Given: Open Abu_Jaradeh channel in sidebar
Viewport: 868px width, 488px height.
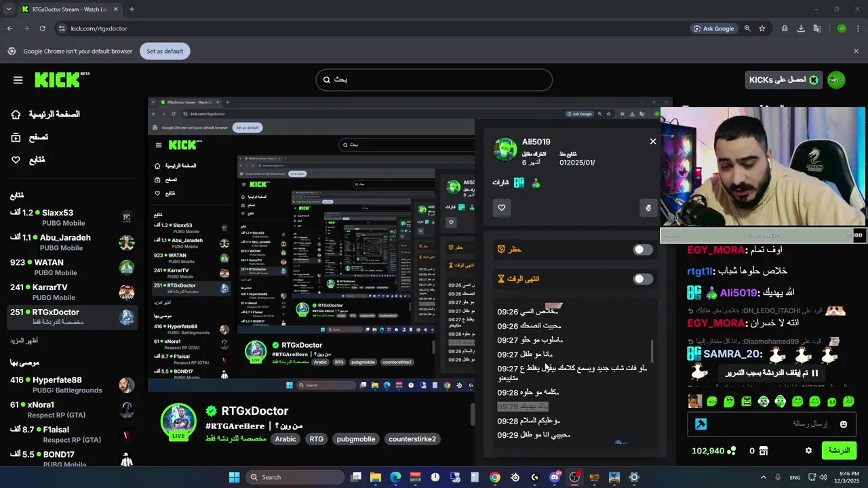Looking at the screenshot, I should coord(71,243).
